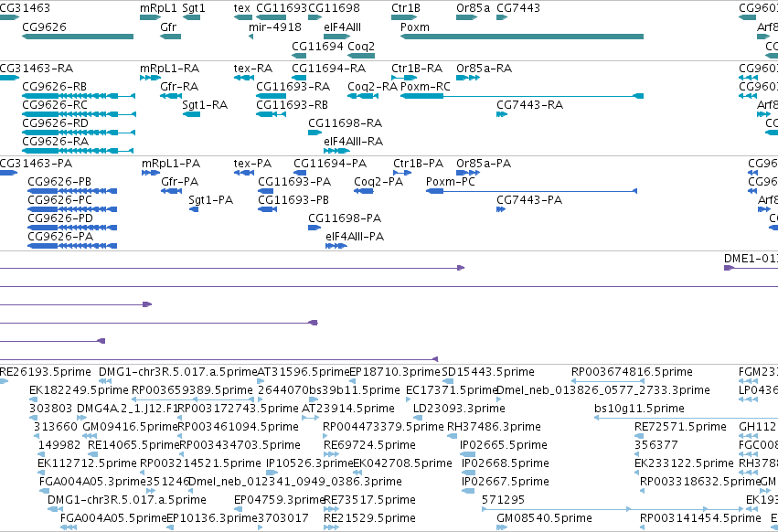Click the EK182249.5prime EST label
Viewport: 778px width, 532px height.
[79, 390]
